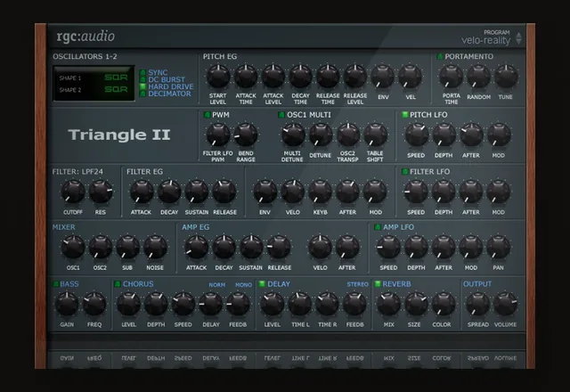Step the program with the up/down arrows
This screenshot has height=392, width=570.
click(518, 38)
